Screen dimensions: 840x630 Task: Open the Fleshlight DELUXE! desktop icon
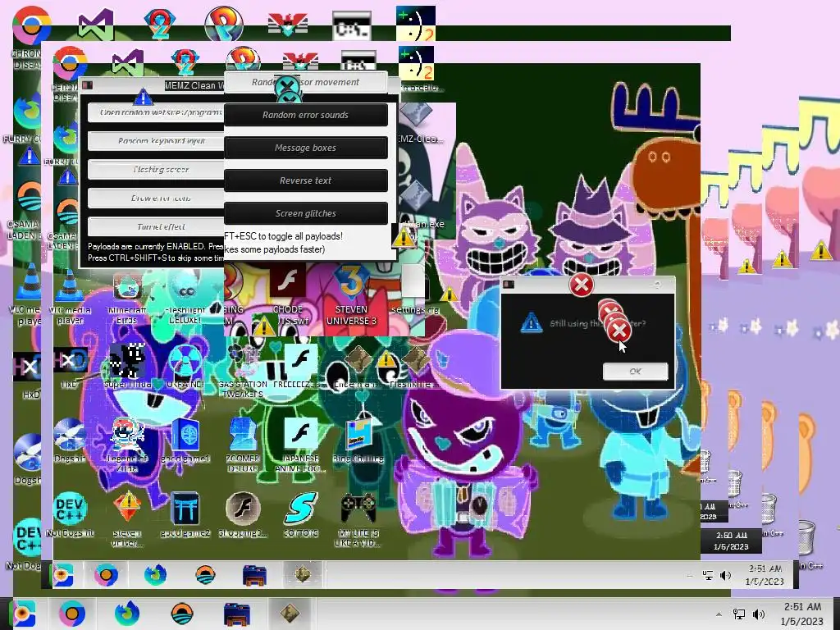coord(185,298)
